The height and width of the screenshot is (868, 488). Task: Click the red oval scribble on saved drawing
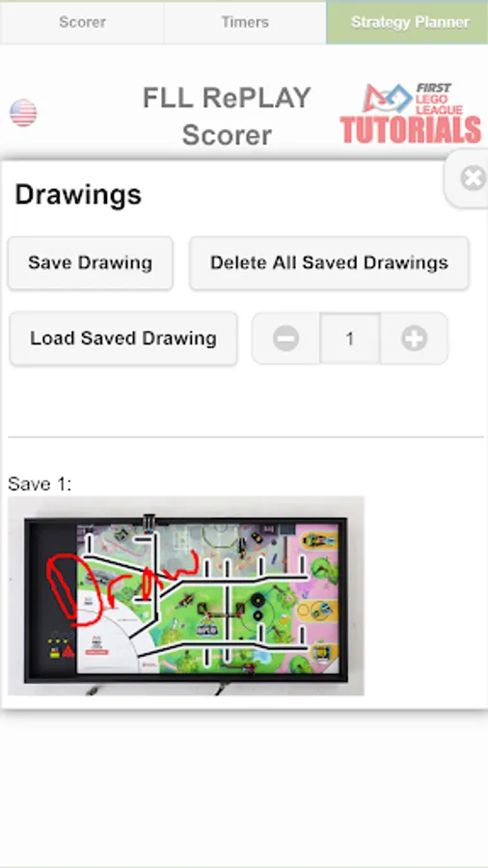[61, 587]
